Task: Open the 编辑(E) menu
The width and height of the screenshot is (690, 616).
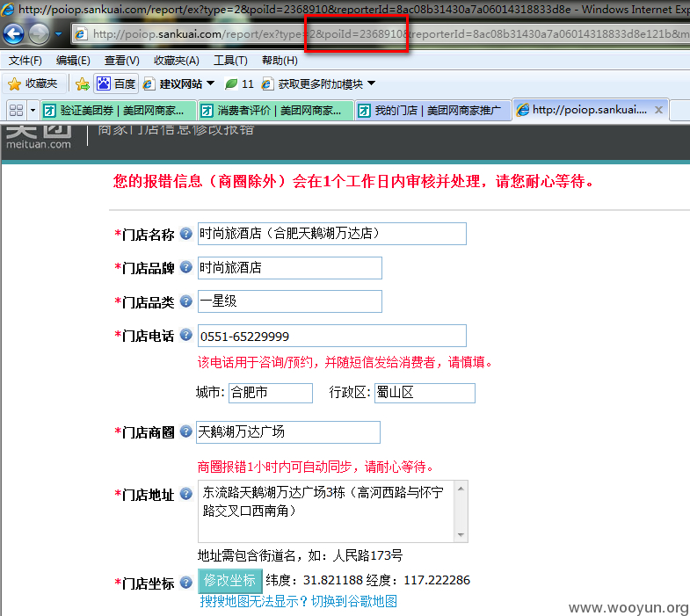Action: coord(73,61)
